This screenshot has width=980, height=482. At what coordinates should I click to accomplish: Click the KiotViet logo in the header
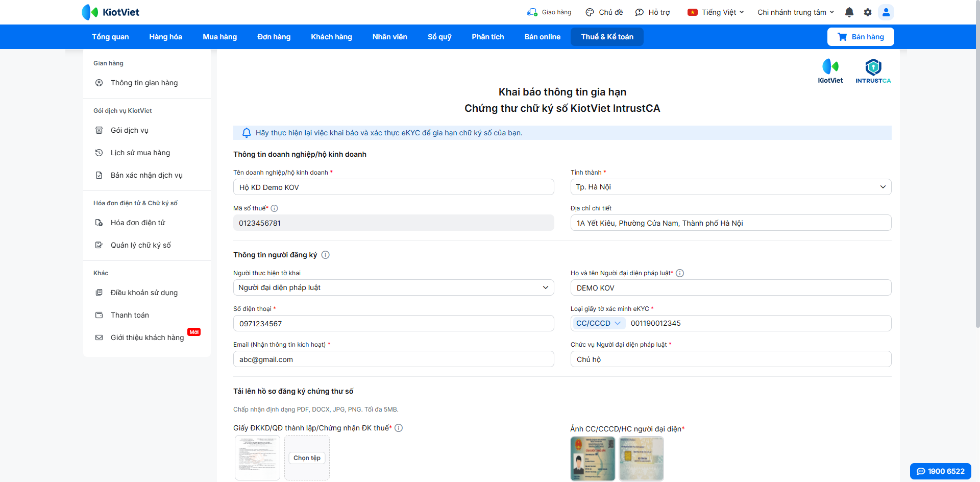pos(110,12)
